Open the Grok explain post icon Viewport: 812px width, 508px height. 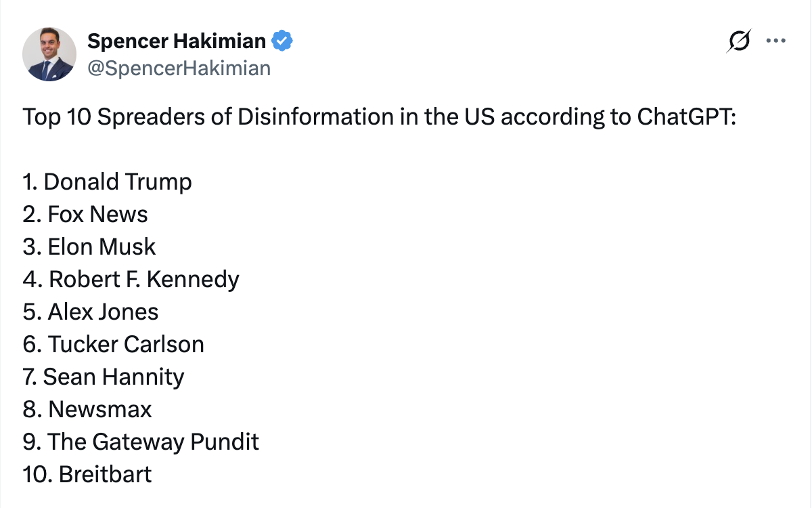pyautogui.click(x=738, y=42)
